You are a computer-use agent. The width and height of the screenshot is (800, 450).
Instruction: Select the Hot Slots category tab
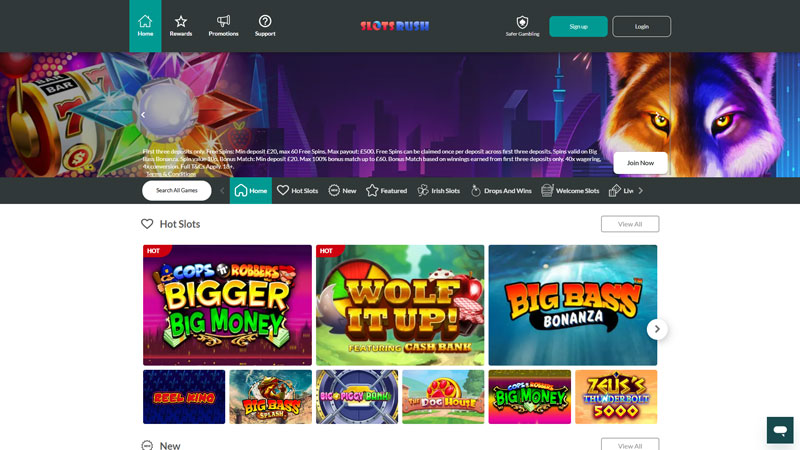click(297, 190)
